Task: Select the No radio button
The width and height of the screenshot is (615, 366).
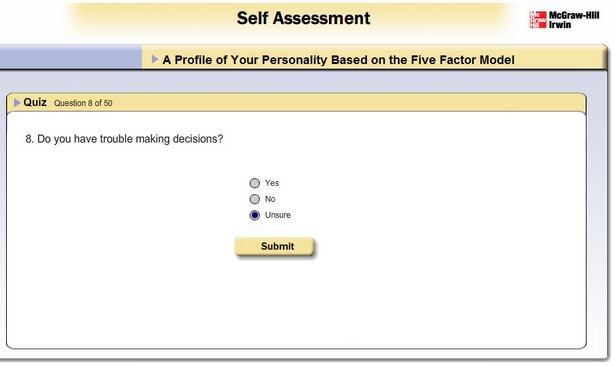Action: [255, 199]
